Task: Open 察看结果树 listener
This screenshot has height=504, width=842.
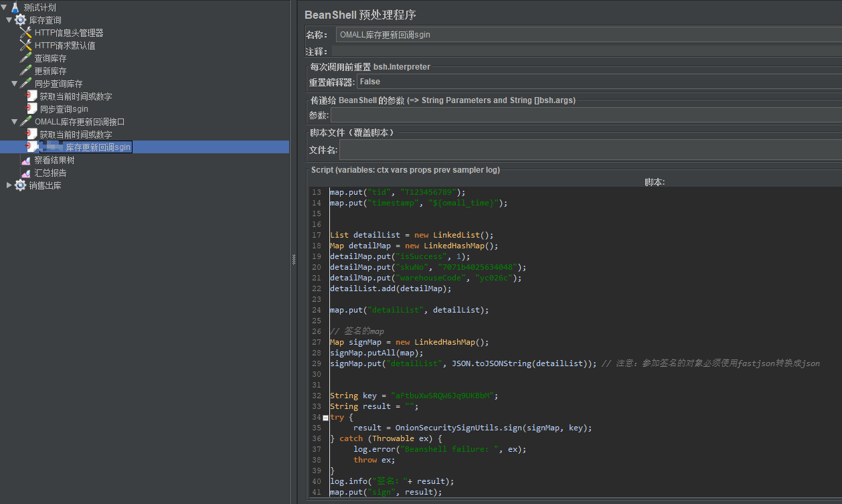Action: 54,160
